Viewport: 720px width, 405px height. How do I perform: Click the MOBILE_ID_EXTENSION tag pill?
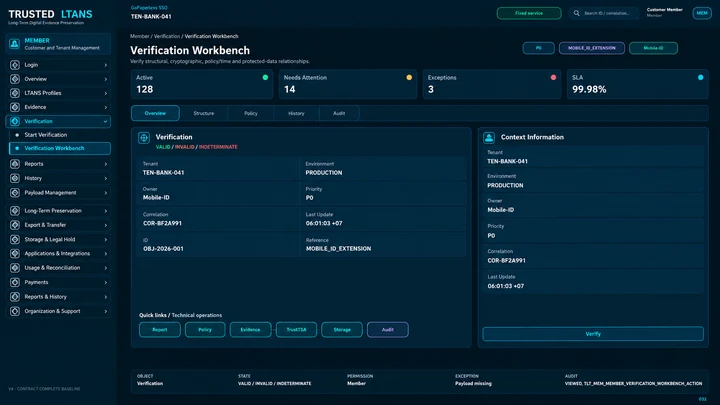coord(591,48)
